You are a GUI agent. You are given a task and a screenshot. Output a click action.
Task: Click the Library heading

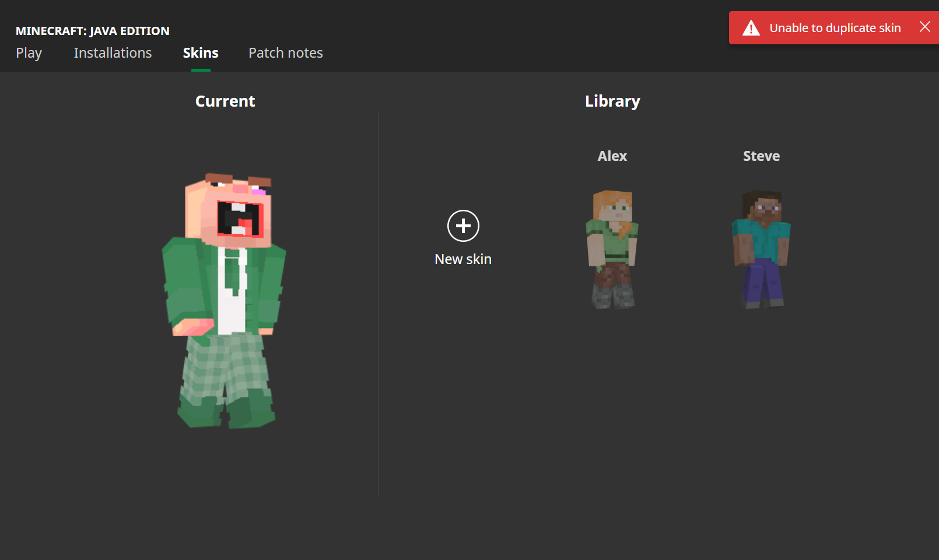612,101
